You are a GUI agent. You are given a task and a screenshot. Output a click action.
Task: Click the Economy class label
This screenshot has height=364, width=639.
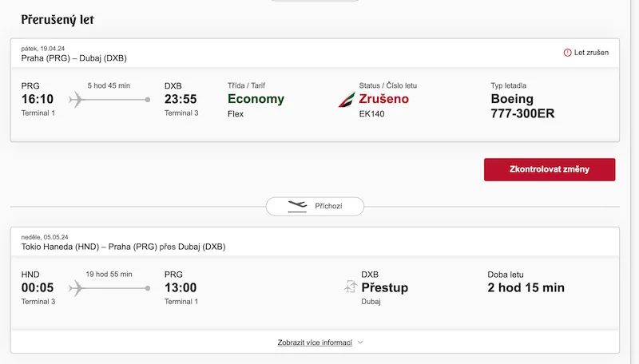click(x=256, y=99)
